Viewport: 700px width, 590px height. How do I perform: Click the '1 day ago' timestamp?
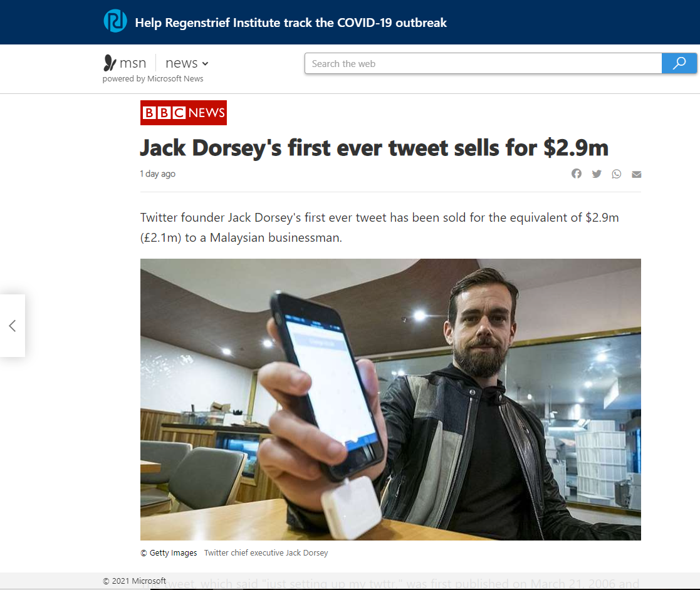[157, 173]
